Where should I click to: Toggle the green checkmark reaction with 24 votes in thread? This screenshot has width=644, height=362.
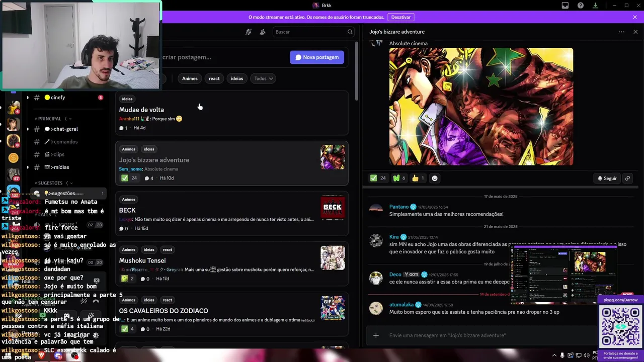coord(378,178)
